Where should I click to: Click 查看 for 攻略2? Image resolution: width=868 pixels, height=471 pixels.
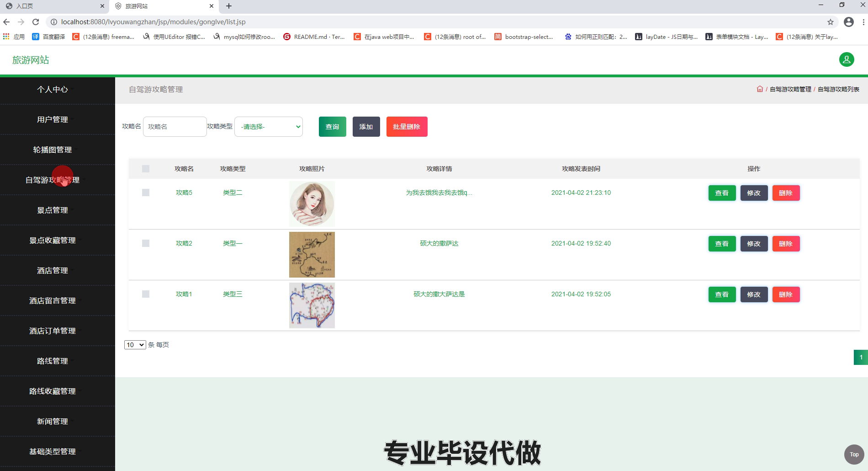[x=722, y=244]
